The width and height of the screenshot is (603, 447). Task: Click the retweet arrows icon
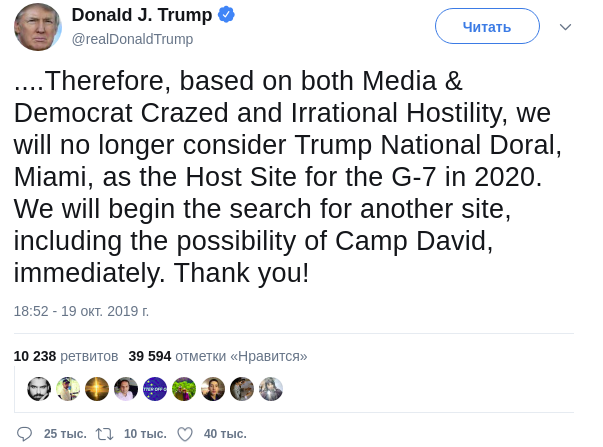coord(103,434)
